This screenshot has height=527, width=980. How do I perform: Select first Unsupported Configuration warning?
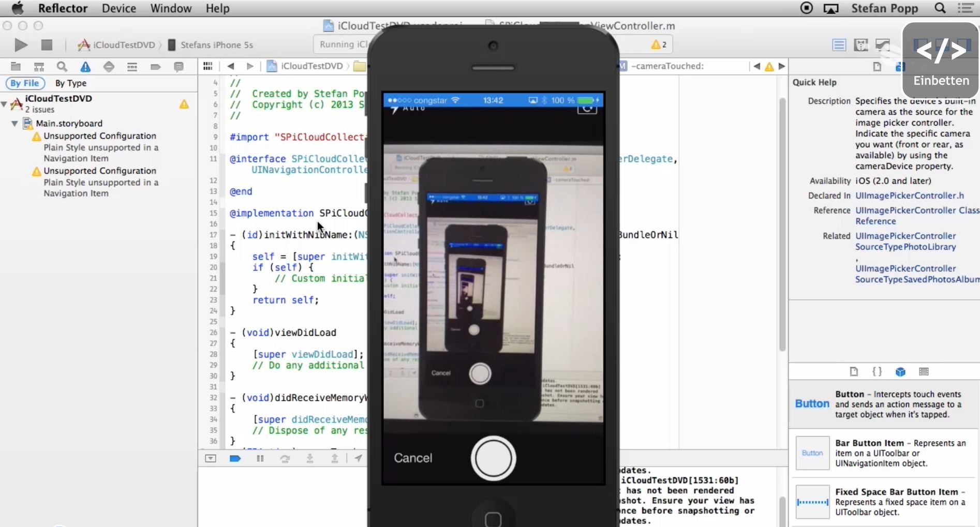point(99,136)
